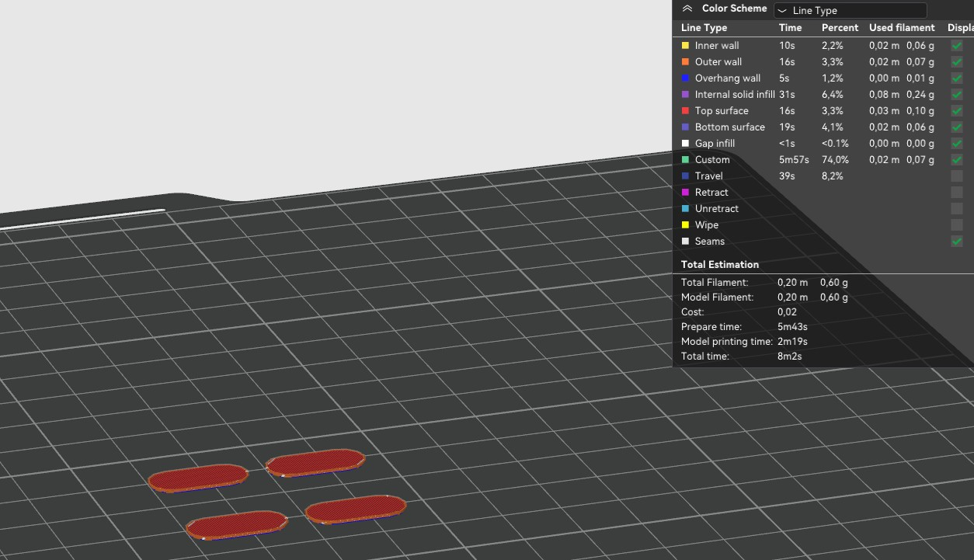Show Unretract moves via its checkbox
Viewport: 974px width, 560px height.
957,209
